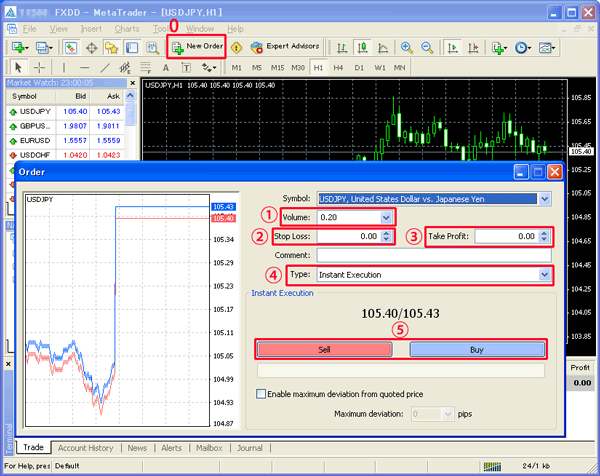This screenshot has height=476, width=600.
Task: Select the Fibonacci retracement tool
Action: click(x=145, y=68)
